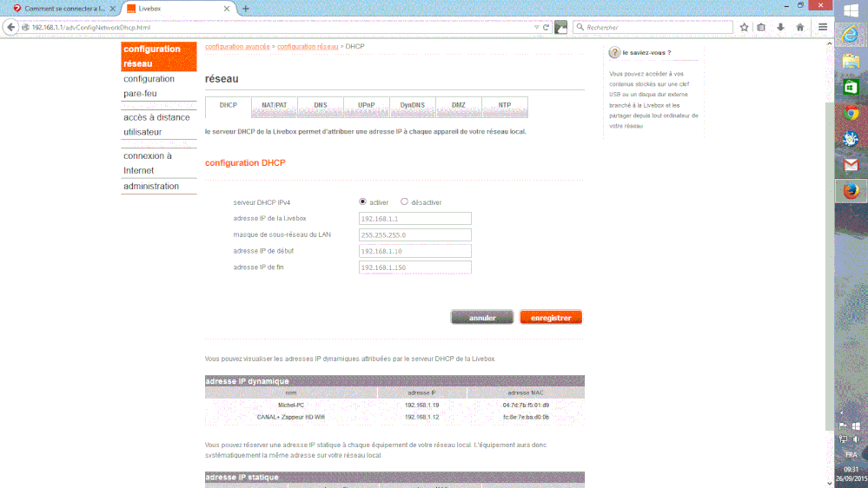Click the browser address bar URL
The height and width of the screenshot is (488, 868).
(90, 27)
